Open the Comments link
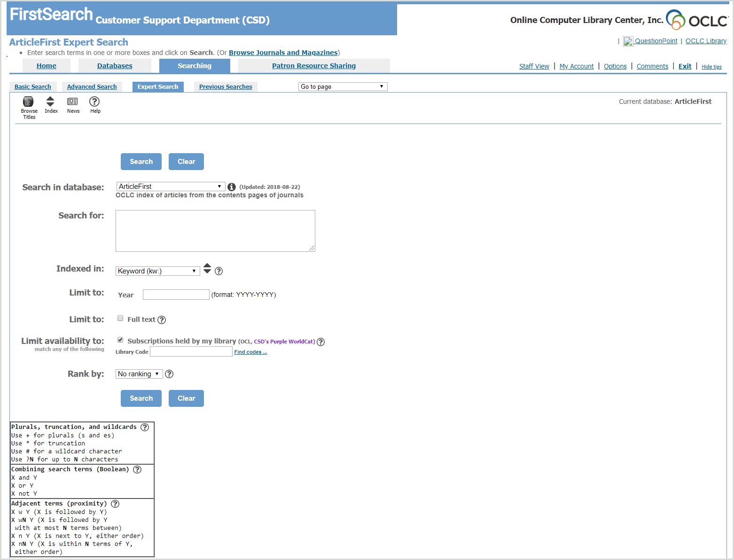734x560 pixels. (x=652, y=66)
